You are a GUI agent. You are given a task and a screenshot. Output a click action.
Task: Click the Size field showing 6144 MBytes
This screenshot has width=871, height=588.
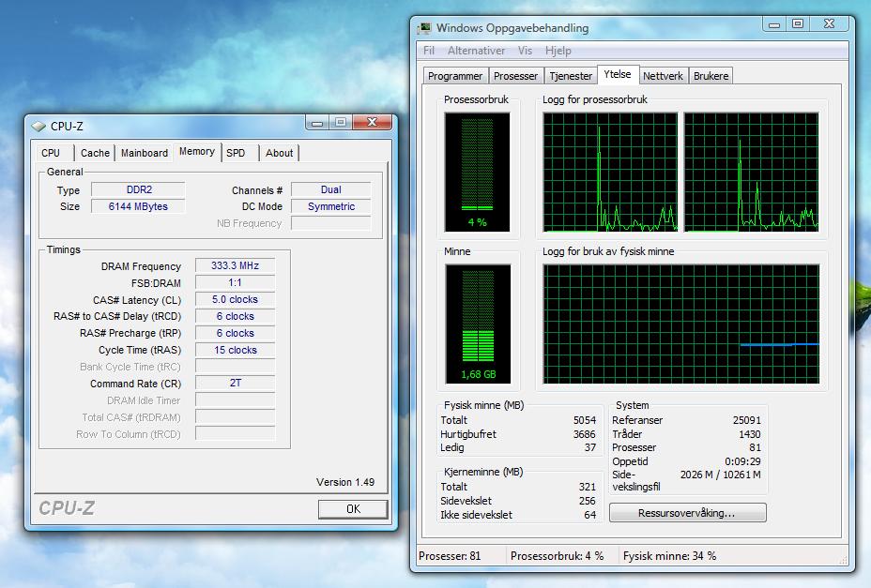[138, 206]
